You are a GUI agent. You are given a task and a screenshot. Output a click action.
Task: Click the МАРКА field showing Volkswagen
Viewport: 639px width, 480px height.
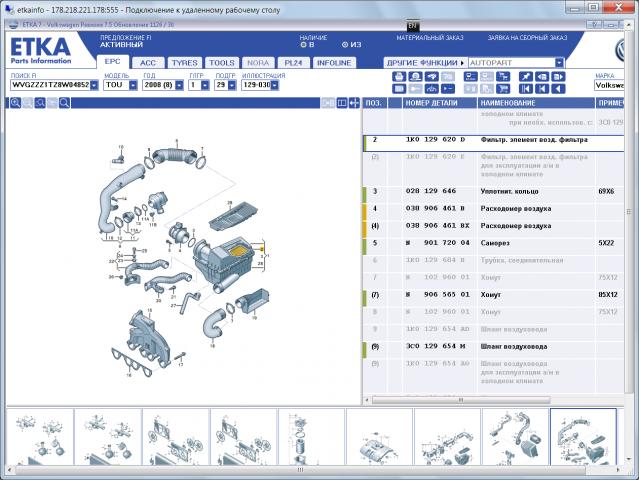coord(609,85)
